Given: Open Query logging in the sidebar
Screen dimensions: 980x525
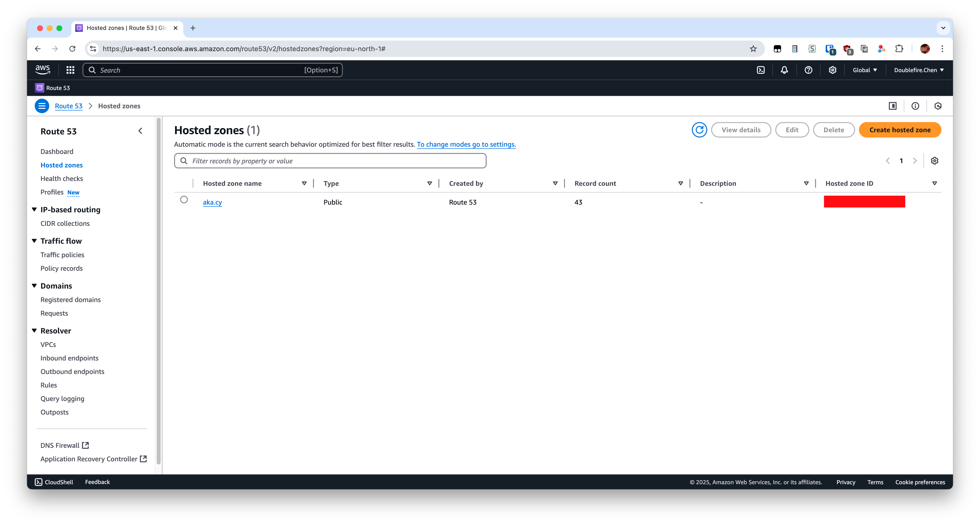Looking at the screenshot, I should click(x=62, y=399).
